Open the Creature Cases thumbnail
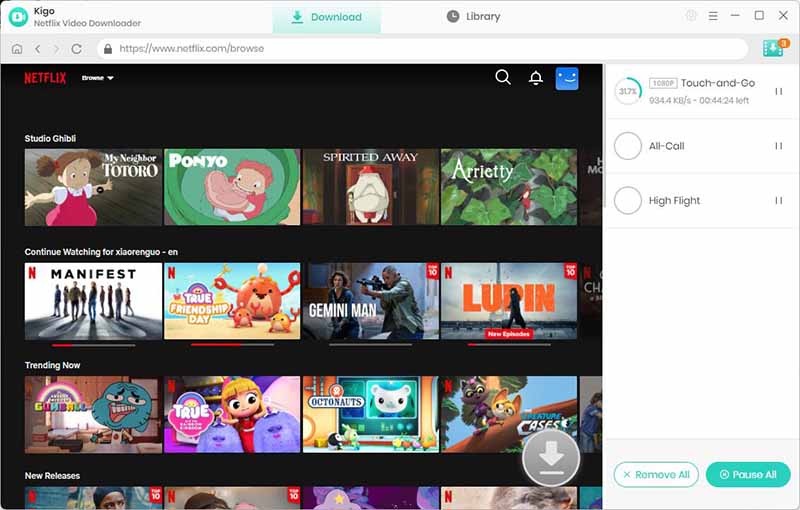The width and height of the screenshot is (800, 510). coord(509,415)
